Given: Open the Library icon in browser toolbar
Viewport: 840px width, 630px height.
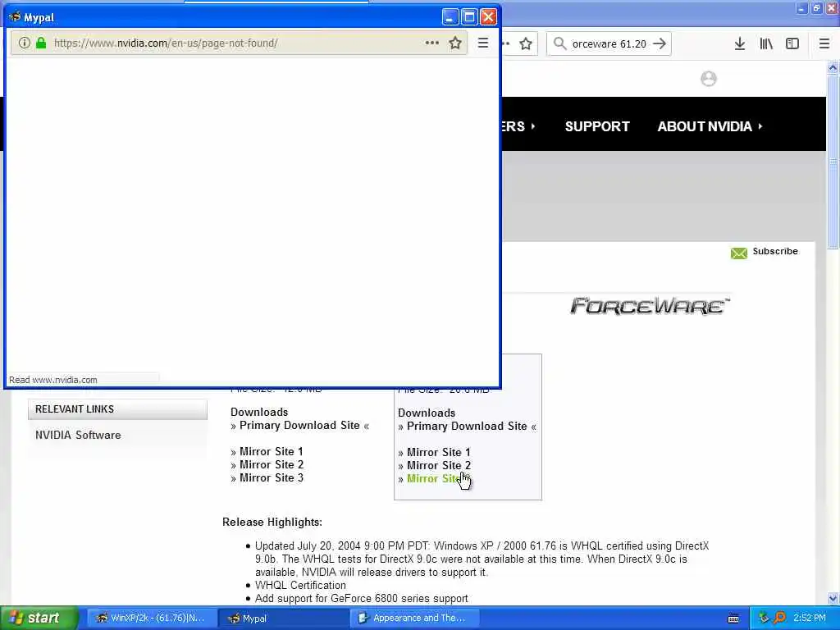Looking at the screenshot, I should tap(766, 44).
